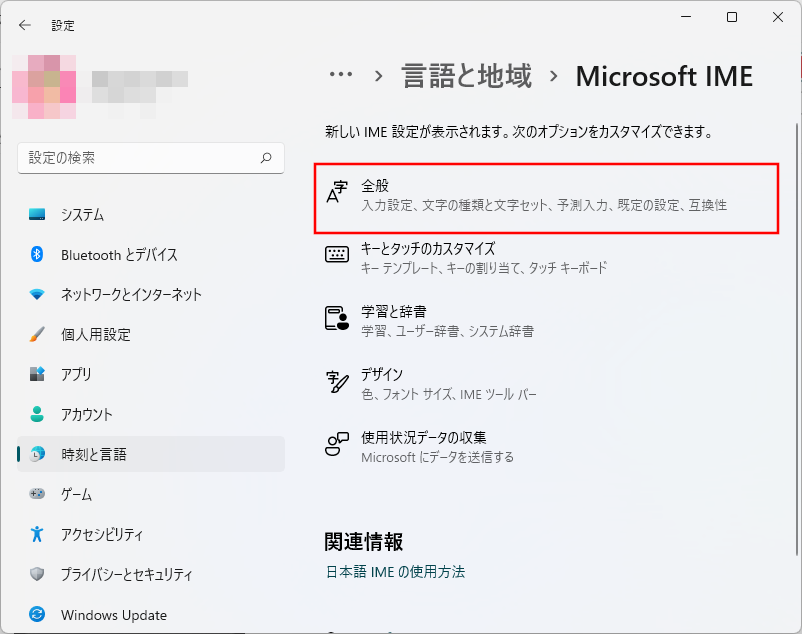Open システム from the sidebar

pos(82,215)
